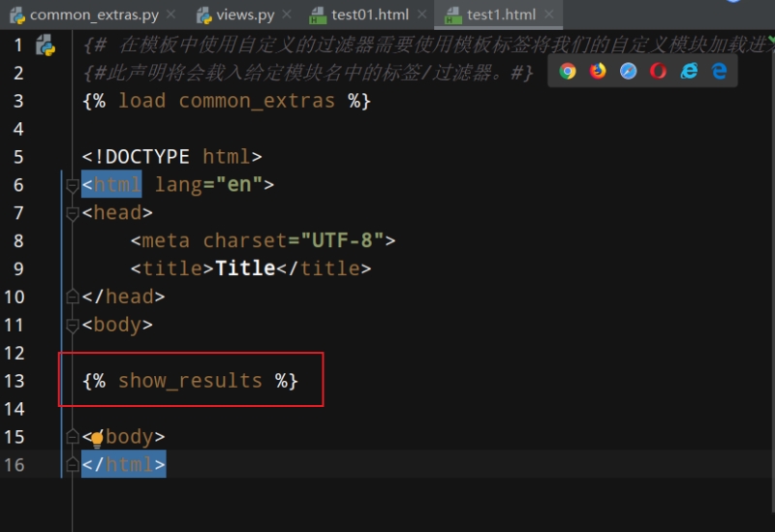Collapse the head tag fold on line 7

tap(72, 213)
